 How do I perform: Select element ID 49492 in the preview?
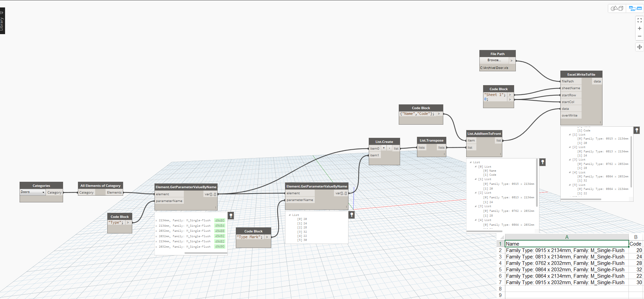click(220, 236)
